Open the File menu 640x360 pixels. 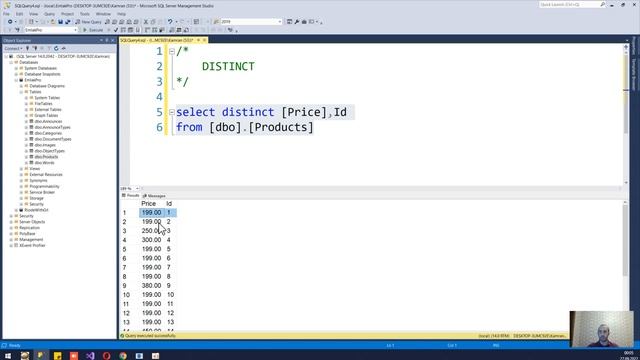[x=6, y=14]
